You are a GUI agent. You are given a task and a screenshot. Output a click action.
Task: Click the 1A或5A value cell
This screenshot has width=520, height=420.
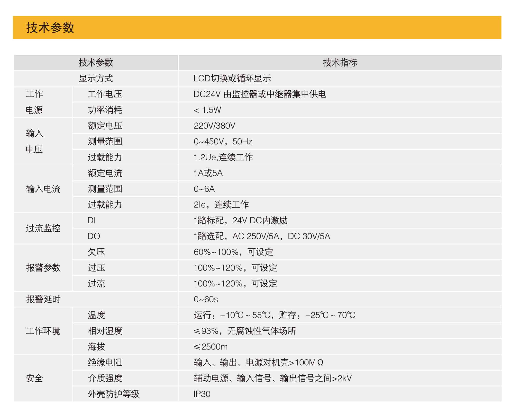(208, 173)
